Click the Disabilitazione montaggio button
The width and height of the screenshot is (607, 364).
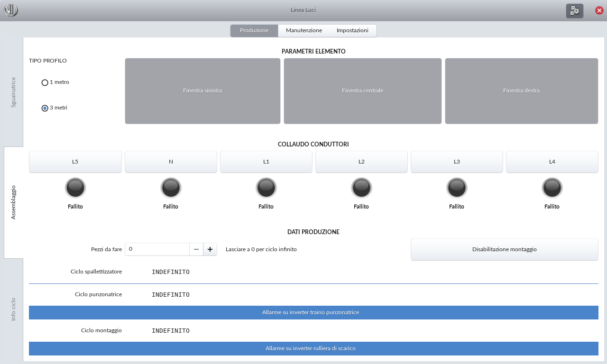(x=505, y=249)
